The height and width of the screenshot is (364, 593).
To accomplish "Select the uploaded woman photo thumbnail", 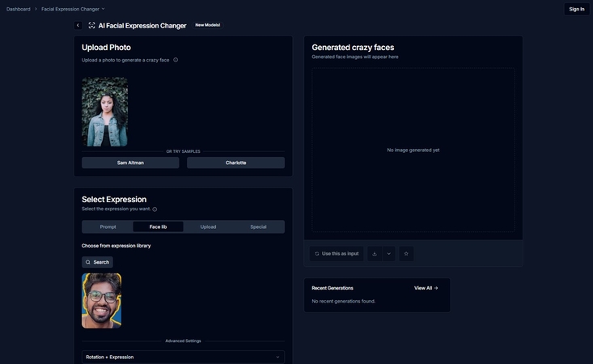I will [x=104, y=112].
